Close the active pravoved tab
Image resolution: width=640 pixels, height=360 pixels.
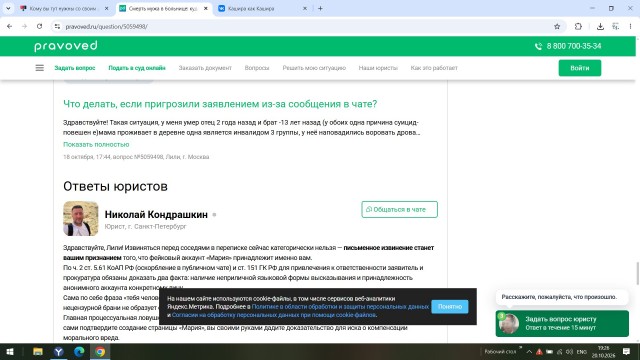pyautogui.click(x=206, y=8)
